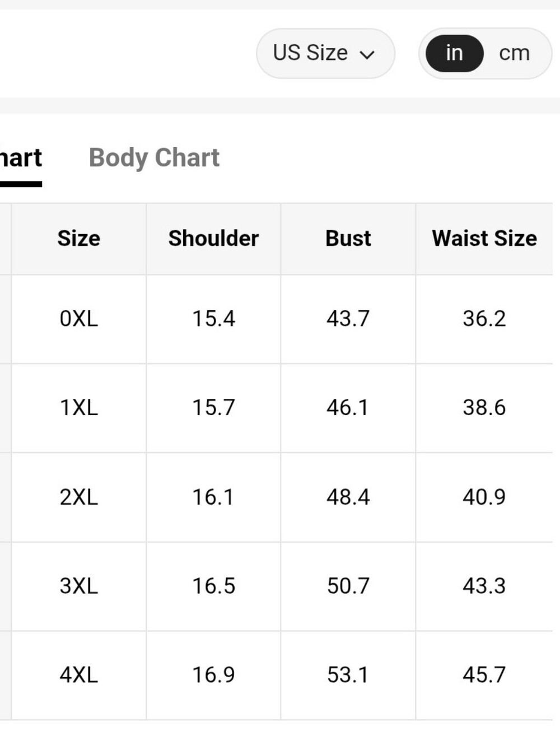Viewport: 560px width, 745px height.
Task: Select the in unit option
Action: click(x=454, y=53)
